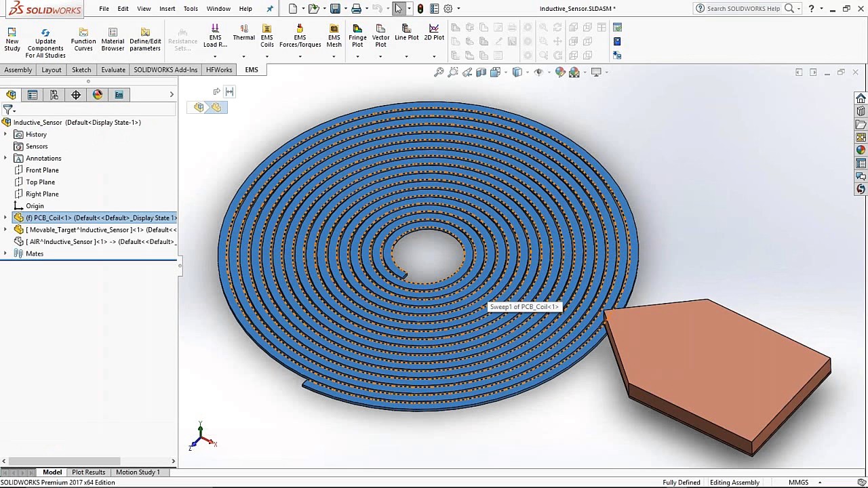
Task: Select AIR^Inductive_Sensor component in tree
Action: point(95,242)
